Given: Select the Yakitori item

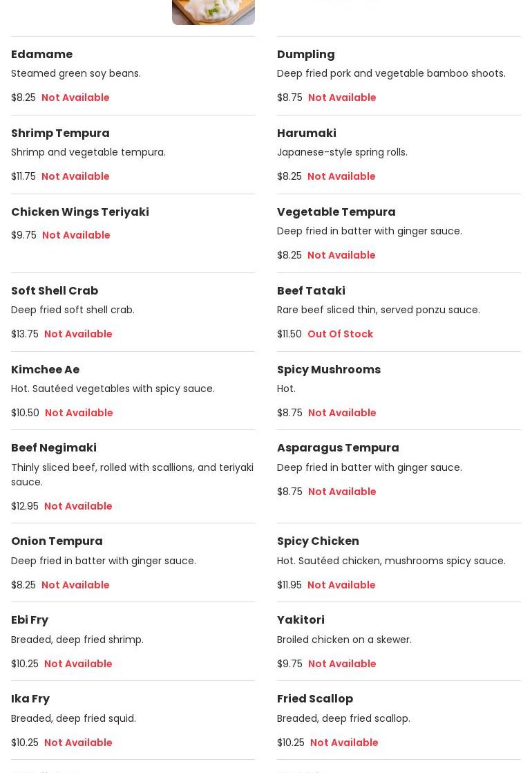Looking at the screenshot, I should point(301,620).
